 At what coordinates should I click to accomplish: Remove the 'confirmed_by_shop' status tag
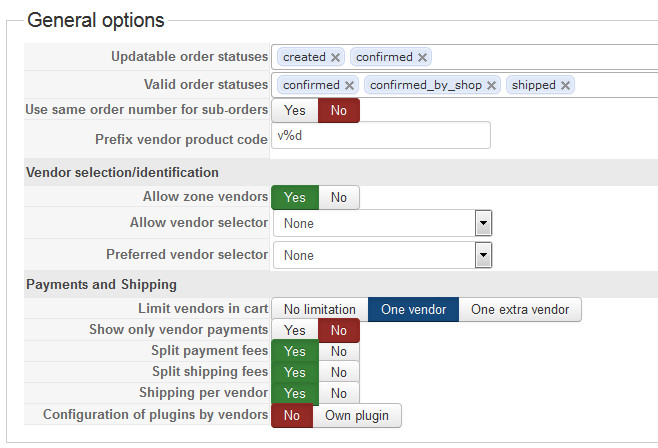coord(492,86)
